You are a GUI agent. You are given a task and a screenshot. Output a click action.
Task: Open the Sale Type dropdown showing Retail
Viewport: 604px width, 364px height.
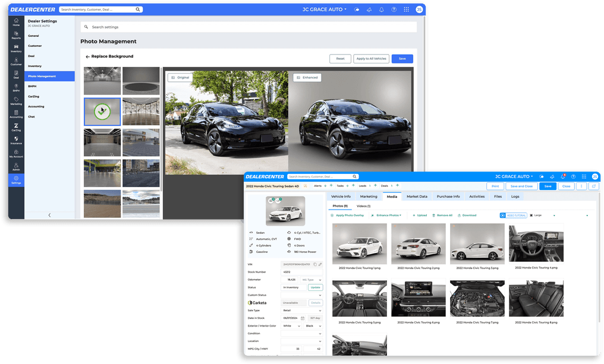(303, 310)
